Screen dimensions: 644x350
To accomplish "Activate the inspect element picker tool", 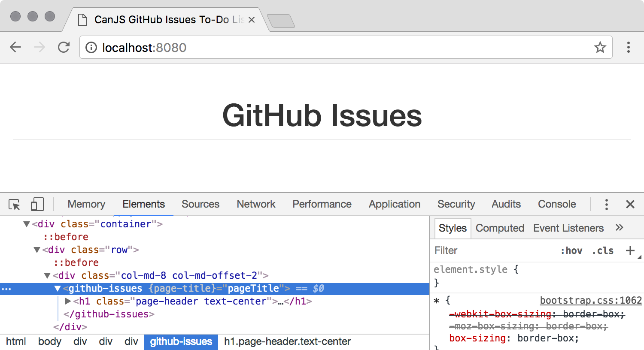I will pos(15,205).
